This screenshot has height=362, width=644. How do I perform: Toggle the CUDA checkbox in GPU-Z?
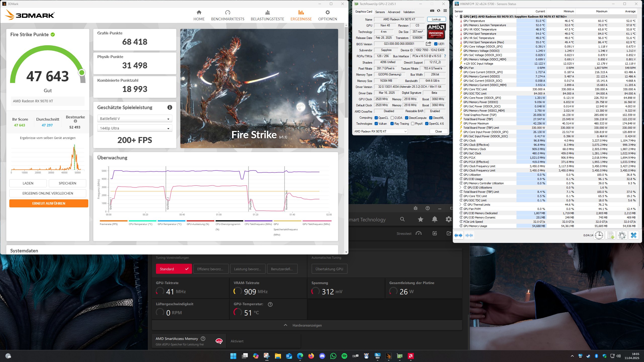click(x=392, y=118)
